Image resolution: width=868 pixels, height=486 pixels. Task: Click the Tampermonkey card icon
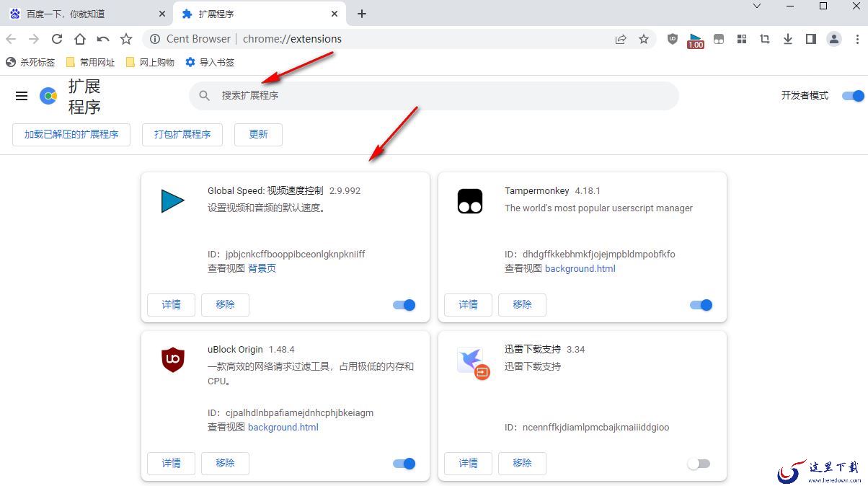tap(470, 201)
